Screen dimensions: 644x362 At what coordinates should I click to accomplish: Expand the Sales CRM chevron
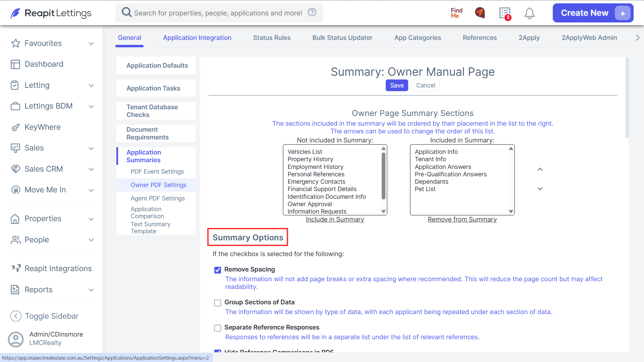91,169
